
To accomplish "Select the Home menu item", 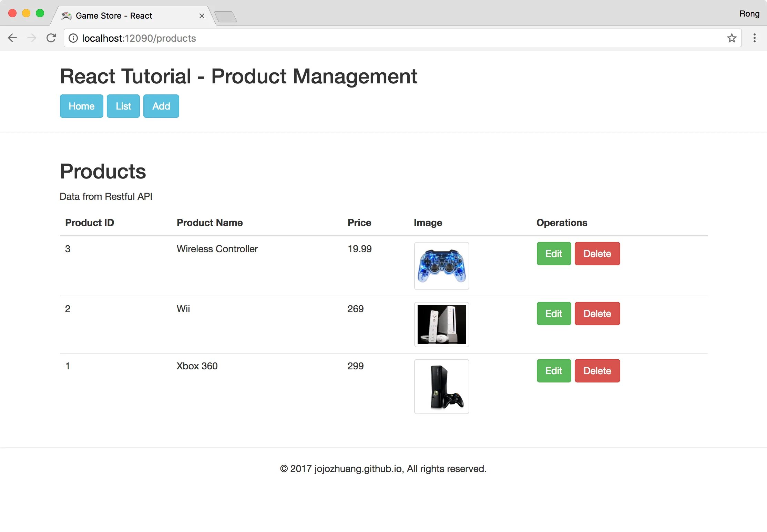I will [x=81, y=106].
